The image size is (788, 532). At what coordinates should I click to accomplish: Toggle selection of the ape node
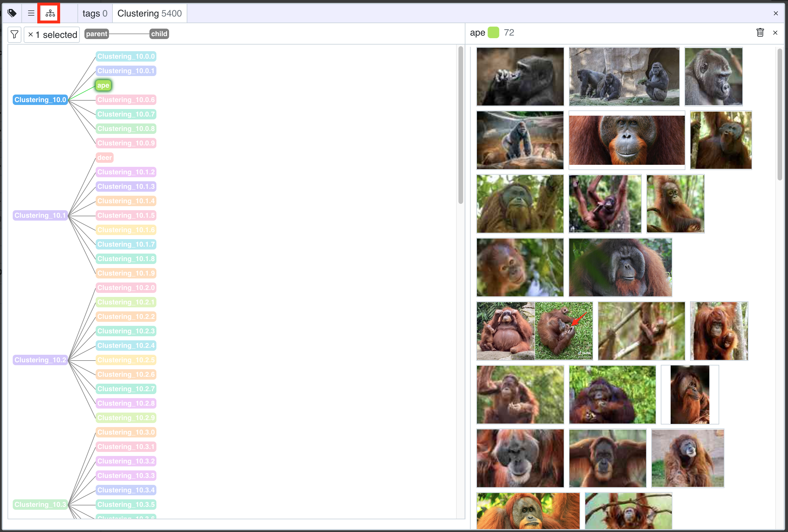(x=103, y=86)
